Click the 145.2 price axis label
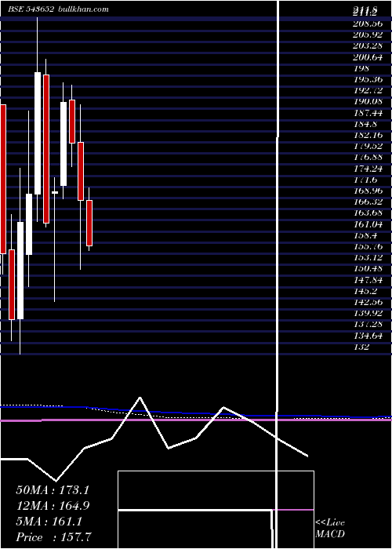The image size is (392, 549). click(365, 291)
